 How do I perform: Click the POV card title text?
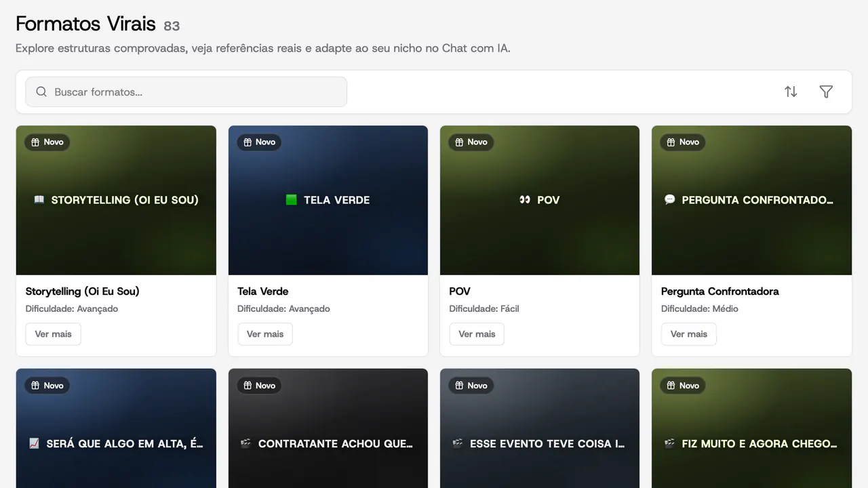pyautogui.click(x=460, y=291)
